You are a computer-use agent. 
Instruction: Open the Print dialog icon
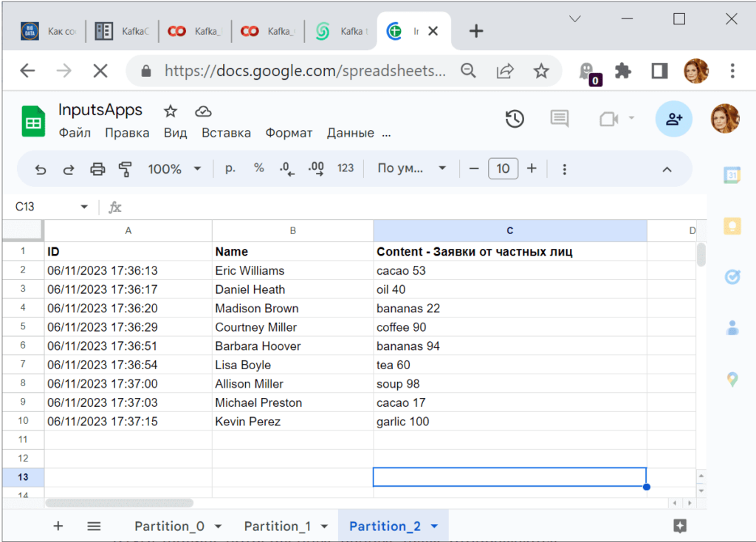click(97, 168)
